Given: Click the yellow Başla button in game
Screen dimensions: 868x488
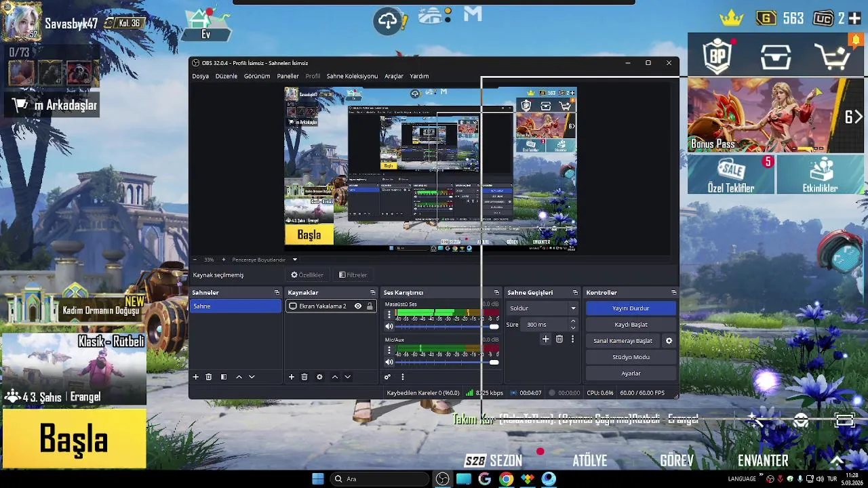Looking at the screenshot, I should pos(74,438).
